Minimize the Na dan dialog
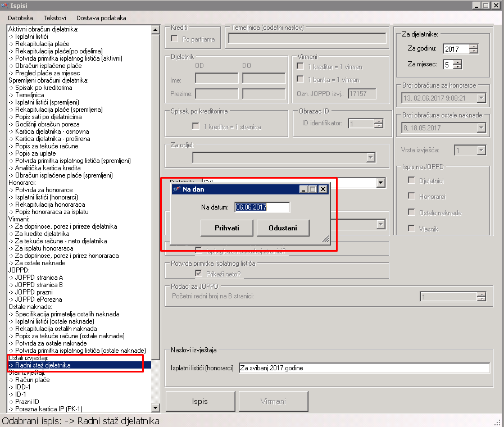The width and height of the screenshot is (504, 427). 305,189
